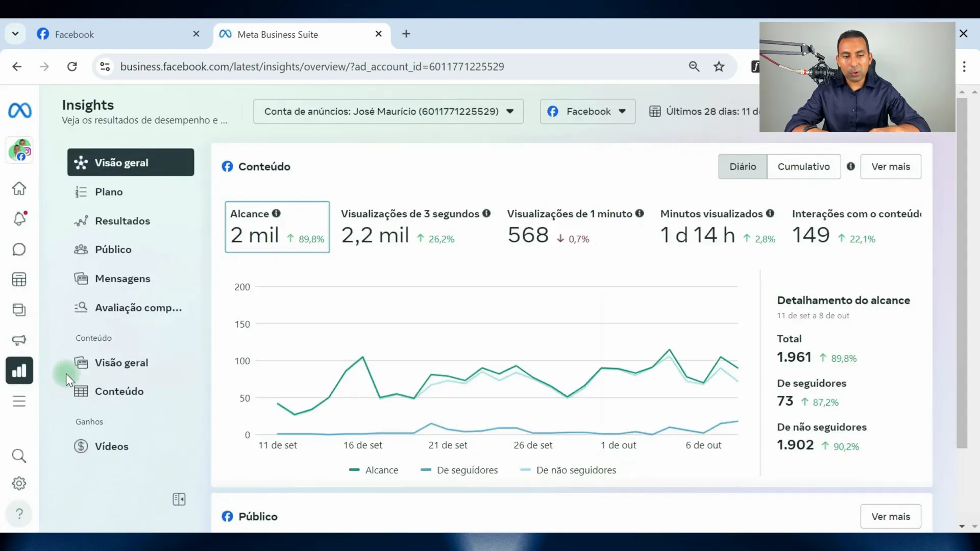Image resolution: width=980 pixels, height=551 pixels.
Task: Go back in browser
Action: click(17, 66)
